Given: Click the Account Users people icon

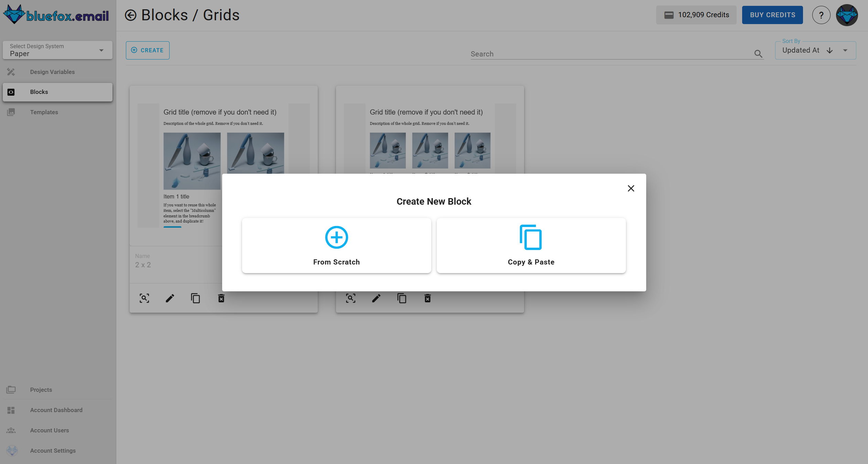Looking at the screenshot, I should (11, 430).
